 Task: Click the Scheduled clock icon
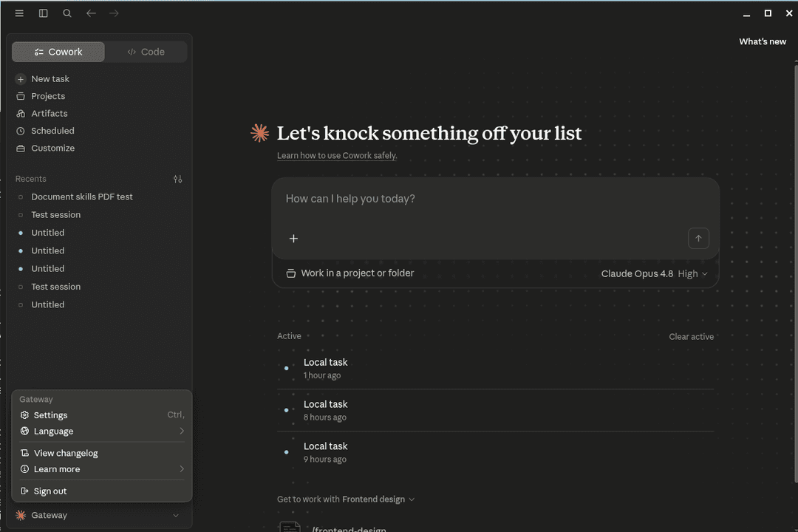[21, 131]
